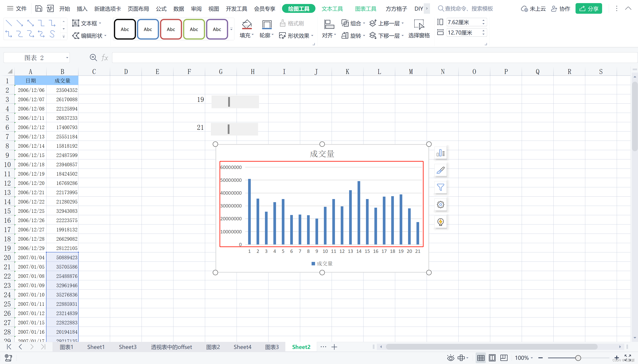This screenshot has height=364, width=638.
Task: Click zoom out minus on status bar
Action: 541,358
